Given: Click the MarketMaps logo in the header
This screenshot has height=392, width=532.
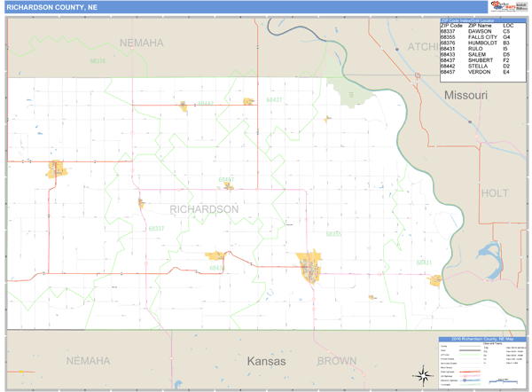Looking at the screenshot, I should tap(509, 7).
